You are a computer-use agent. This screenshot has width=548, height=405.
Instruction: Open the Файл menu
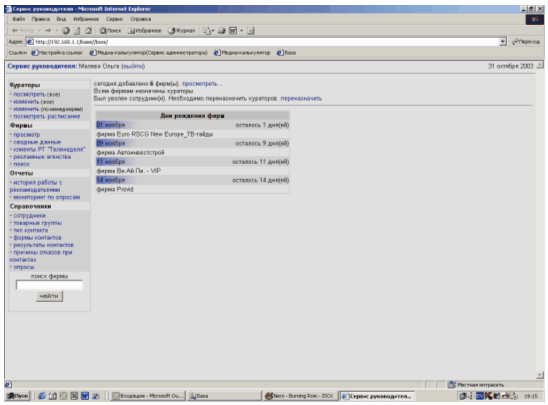pos(19,19)
